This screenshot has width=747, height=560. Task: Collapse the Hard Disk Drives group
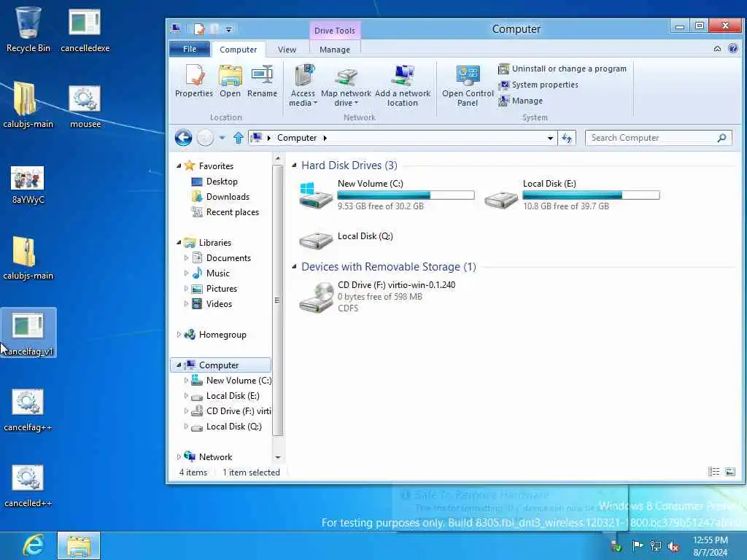pos(294,166)
